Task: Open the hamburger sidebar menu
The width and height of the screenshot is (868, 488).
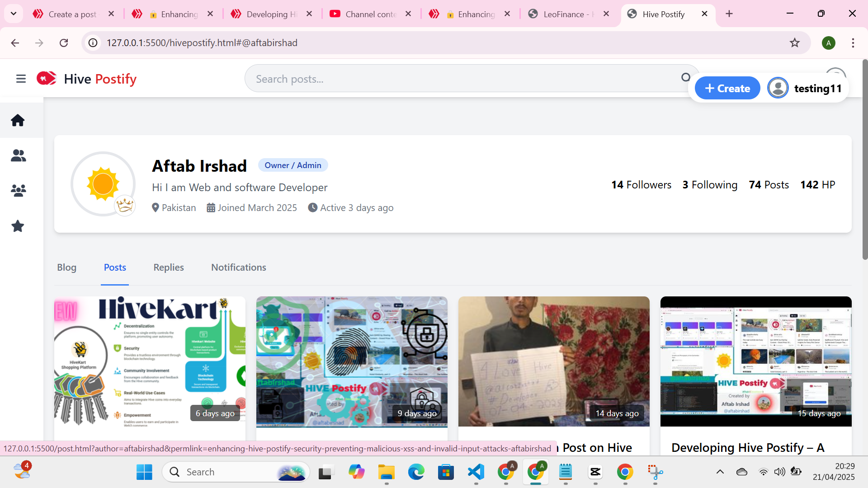Action: point(21,79)
